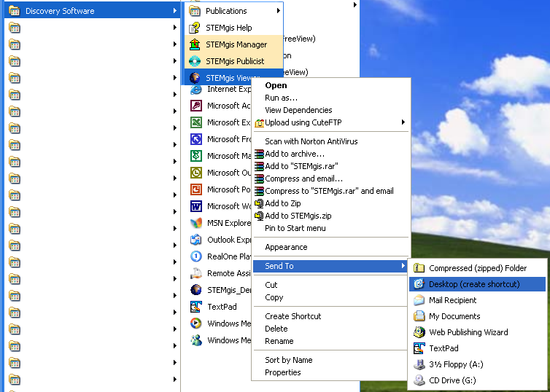Click the 3½ Floppy (A:) drive icon

pos(419,364)
